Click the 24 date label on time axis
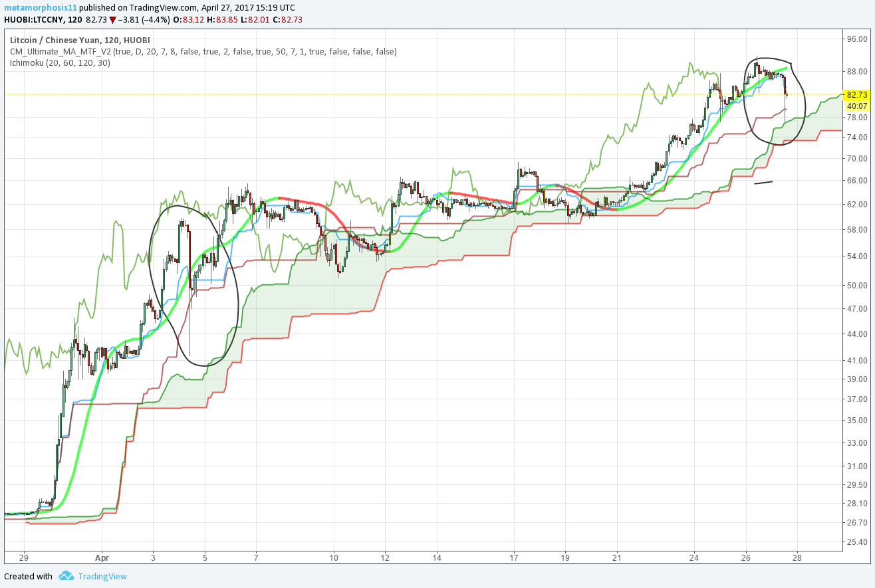Screen dimensions: 875x588 pos(694,557)
